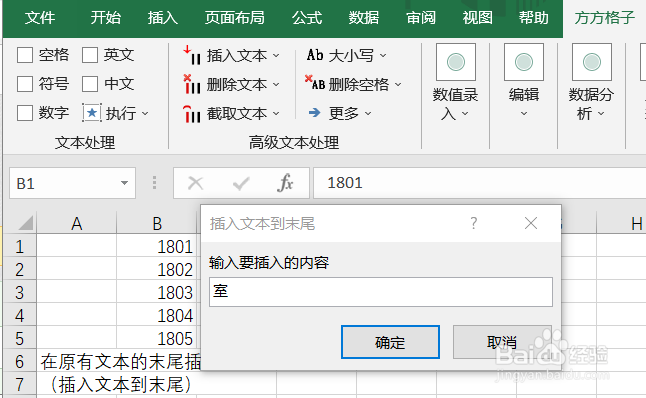Click the select-all corner triangle of sheet
Screen dimensions: 646x398
coord(26,223)
